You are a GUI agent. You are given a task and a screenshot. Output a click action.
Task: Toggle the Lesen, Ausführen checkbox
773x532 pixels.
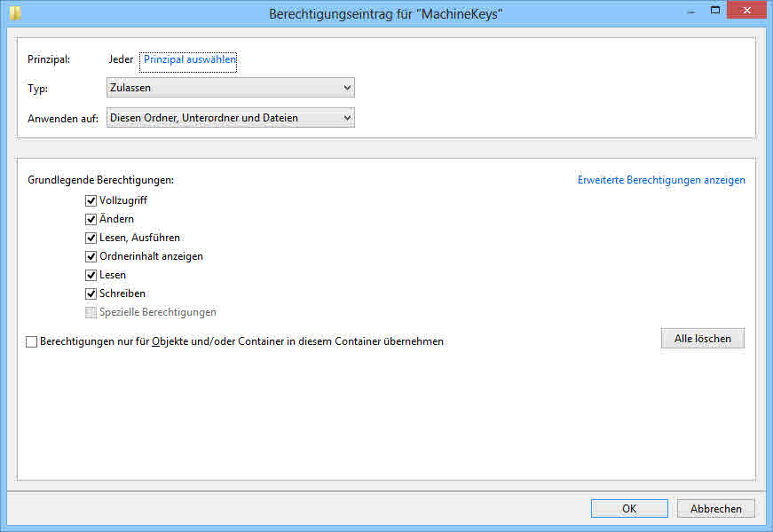(91, 238)
